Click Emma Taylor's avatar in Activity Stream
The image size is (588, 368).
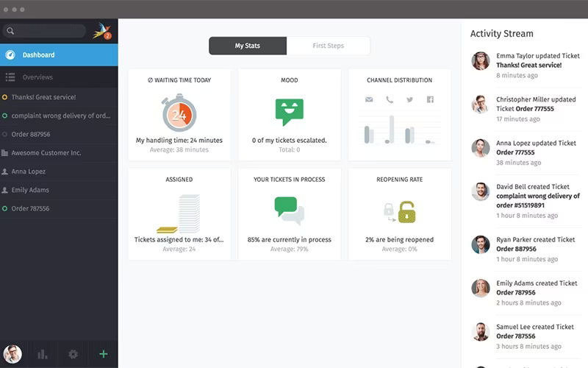(x=481, y=61)
